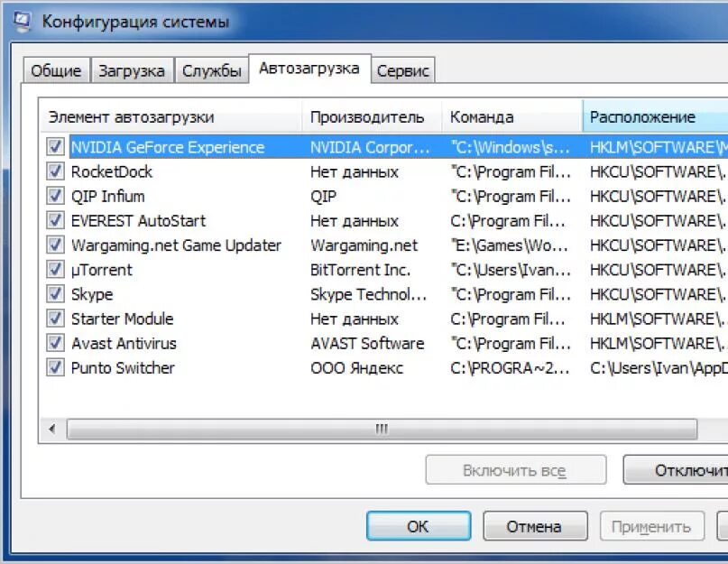Select the QIP Infium entry name
Viewport: 728px width, 564px height.
(x=107, y=196)
